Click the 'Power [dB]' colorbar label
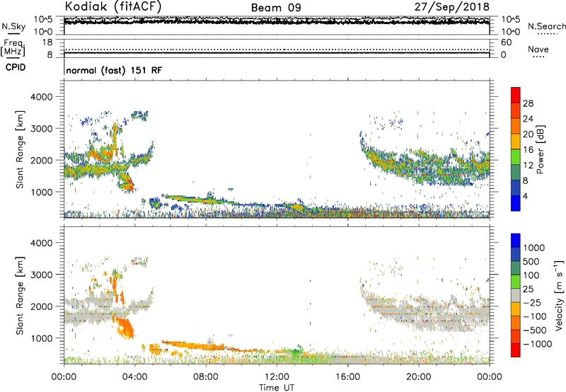Image resolution: width=566 pixels, height=392 pixels. coord(541,149)
